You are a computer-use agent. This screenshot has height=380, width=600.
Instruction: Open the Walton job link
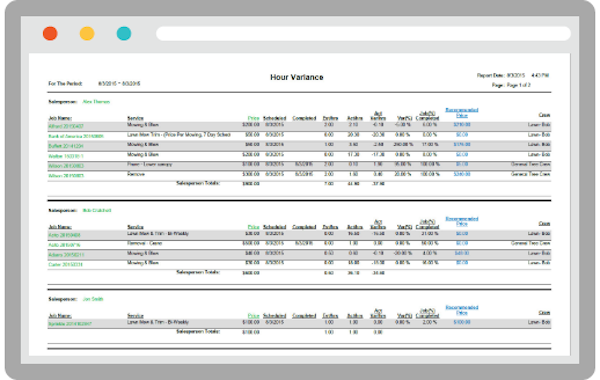point(66,156)
